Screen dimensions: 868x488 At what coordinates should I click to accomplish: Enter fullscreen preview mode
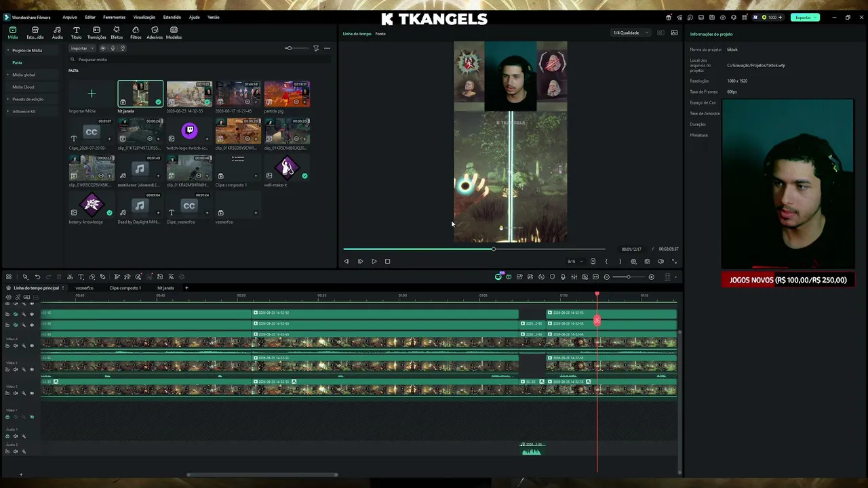tap(674, 261)
